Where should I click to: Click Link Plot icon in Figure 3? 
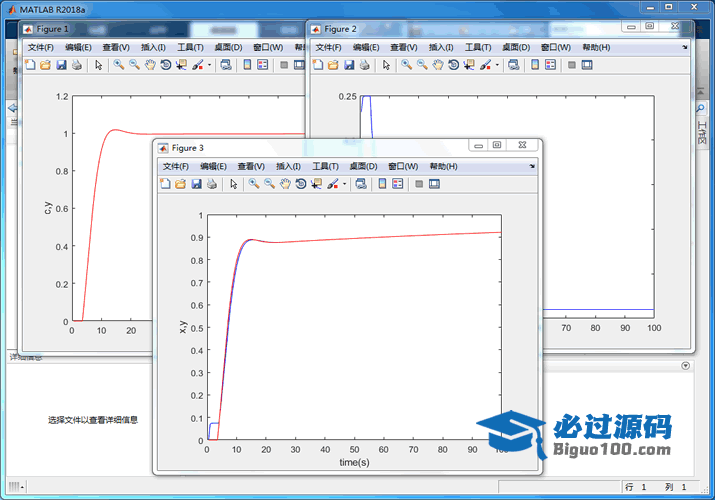[x=361, y=184]
